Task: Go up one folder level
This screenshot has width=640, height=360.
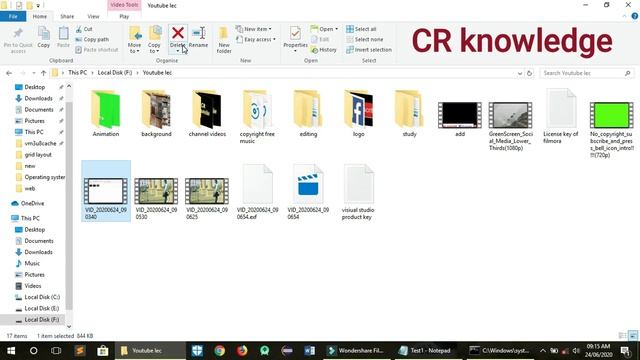Action: [43, 73]
